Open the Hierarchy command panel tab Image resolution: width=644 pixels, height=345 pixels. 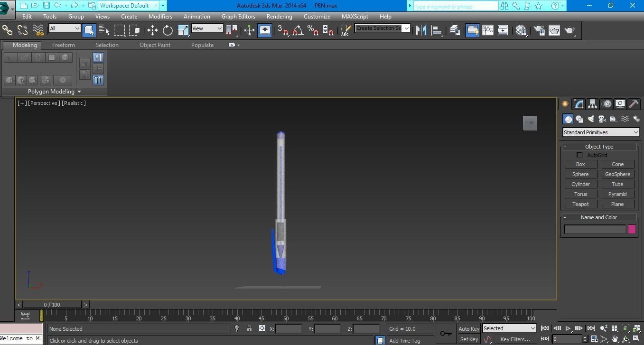592,104
